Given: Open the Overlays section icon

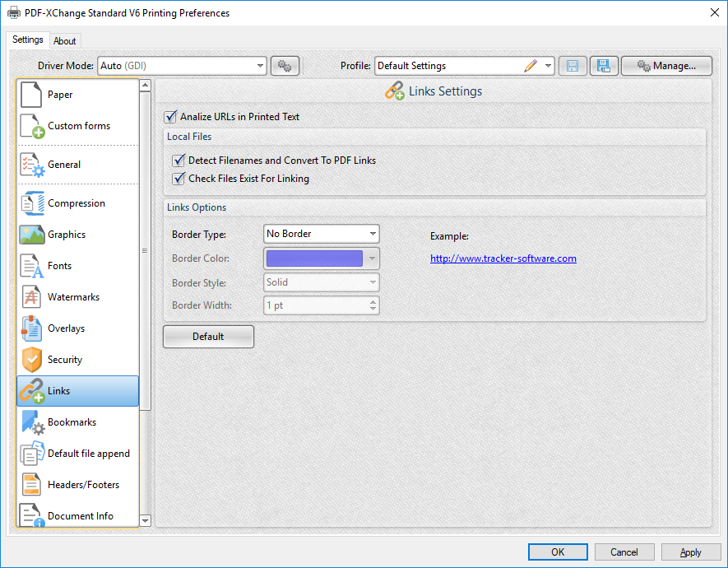Looking at the screenshot, I should pos(31,328).
